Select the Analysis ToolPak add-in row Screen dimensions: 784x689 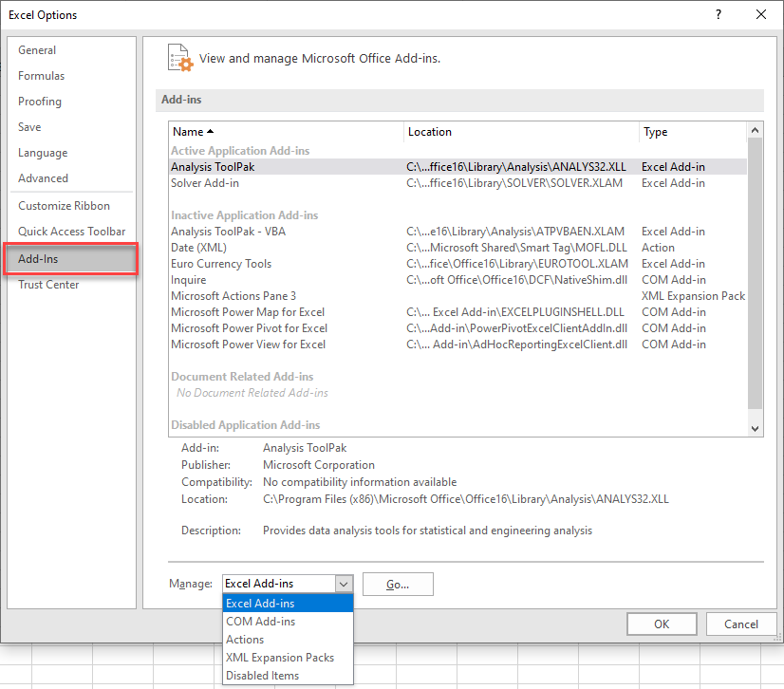pyautogui.click(x=457, y=166)
